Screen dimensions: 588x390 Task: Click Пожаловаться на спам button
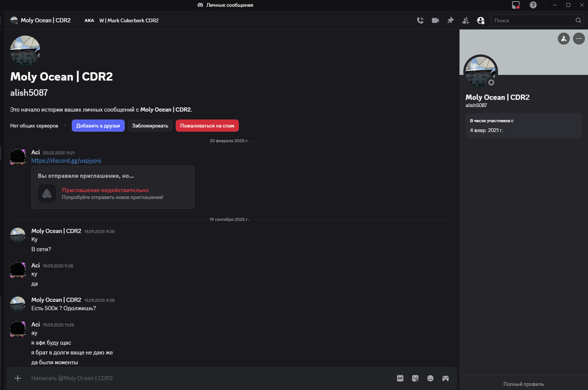point(207,126)
